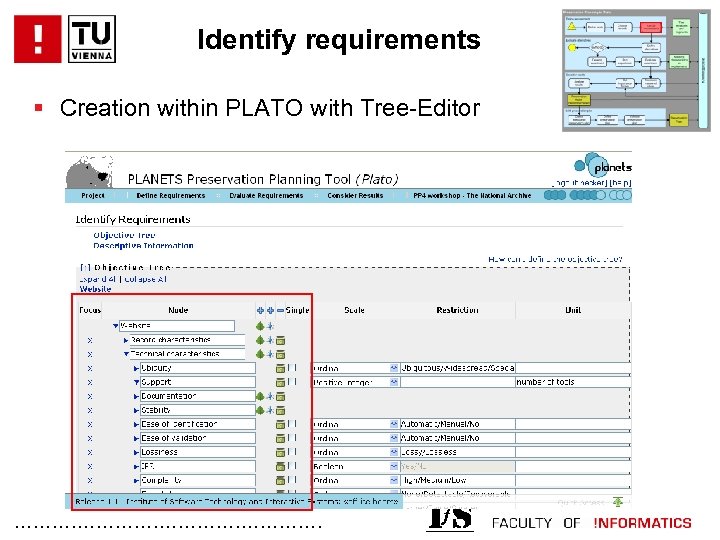The image size is (720, 540).
Task: Open the Consider Results menu
Action: (355, 196)
